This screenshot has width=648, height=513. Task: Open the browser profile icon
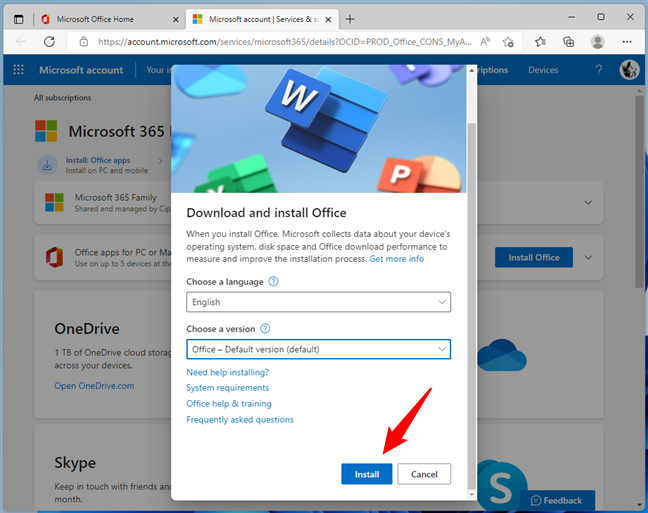(597, 41)
